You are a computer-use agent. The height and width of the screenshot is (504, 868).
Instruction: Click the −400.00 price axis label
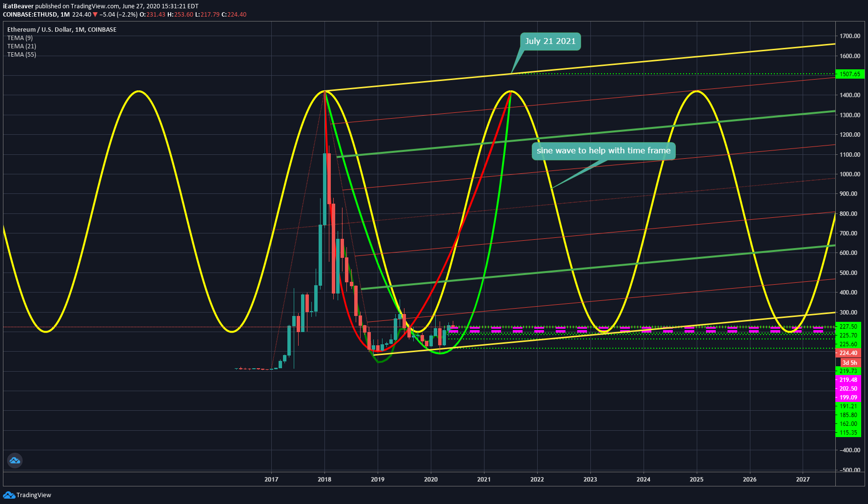850,450
